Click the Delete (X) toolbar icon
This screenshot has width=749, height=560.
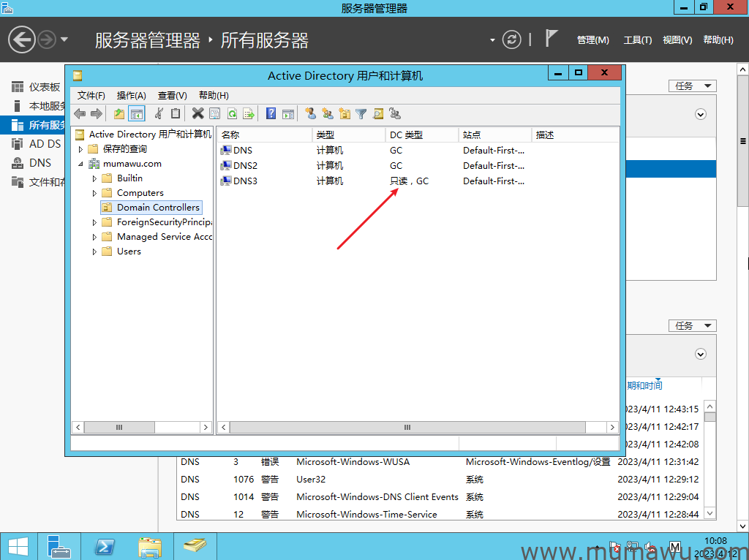tap(197, 113)
